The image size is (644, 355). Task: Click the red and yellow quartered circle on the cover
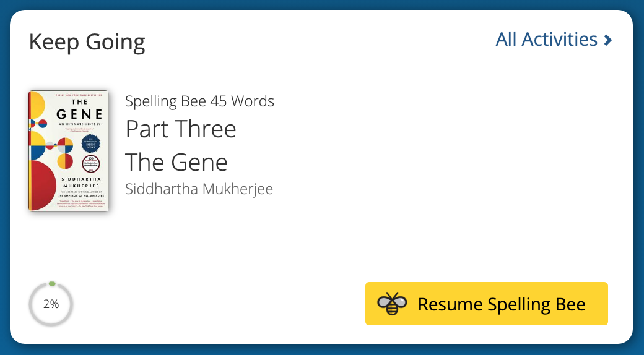(65, 161)
